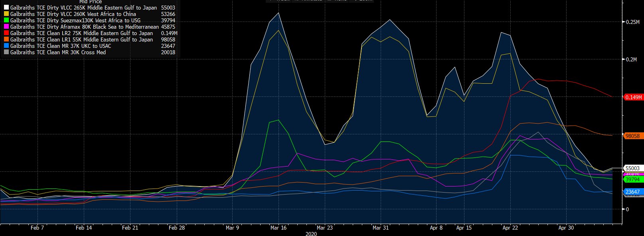644x236 pixels.
Task: Click the 2020 year label below axis
Action: click(x=311, y=234)
